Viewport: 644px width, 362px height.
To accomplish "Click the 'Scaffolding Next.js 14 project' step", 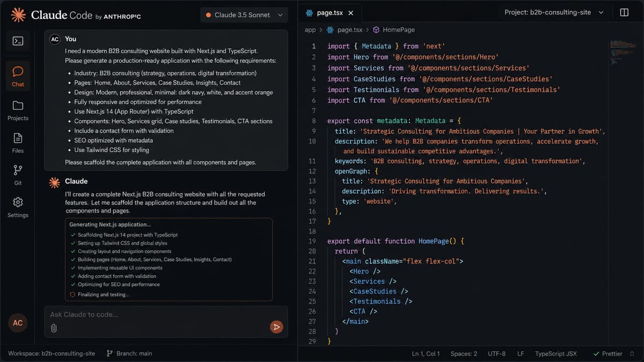I will pyautogui.click(x=128, y=235).
